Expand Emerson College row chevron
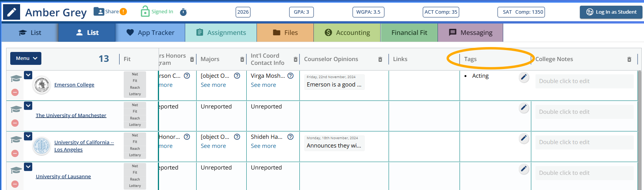 (28, 75)
